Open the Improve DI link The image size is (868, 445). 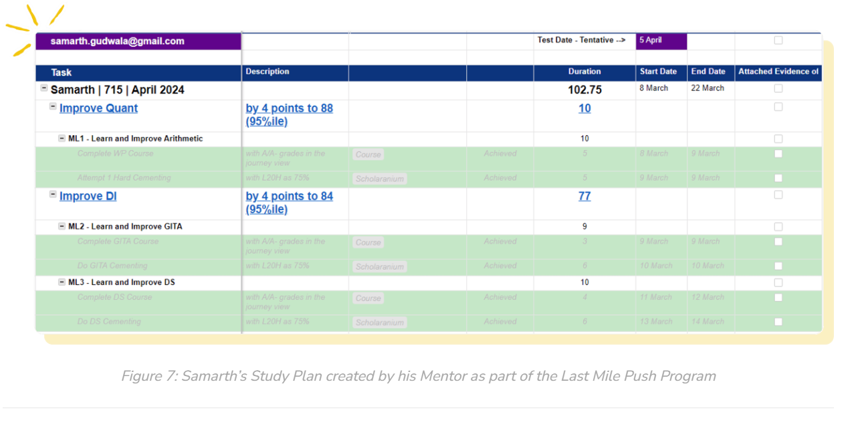point(88,196)
